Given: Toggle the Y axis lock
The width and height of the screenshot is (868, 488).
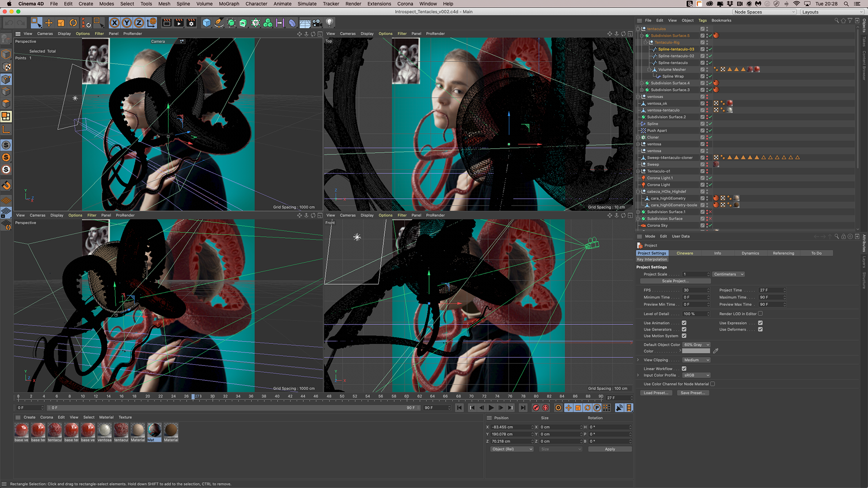Looking at the screenshot, I should tap(127, 23).
